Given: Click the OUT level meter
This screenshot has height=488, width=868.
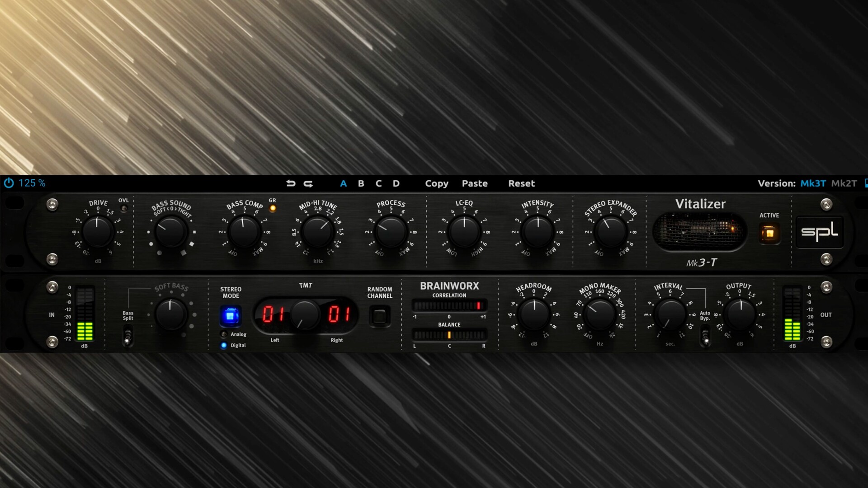Looking at the screenshot, I should 792,314.
